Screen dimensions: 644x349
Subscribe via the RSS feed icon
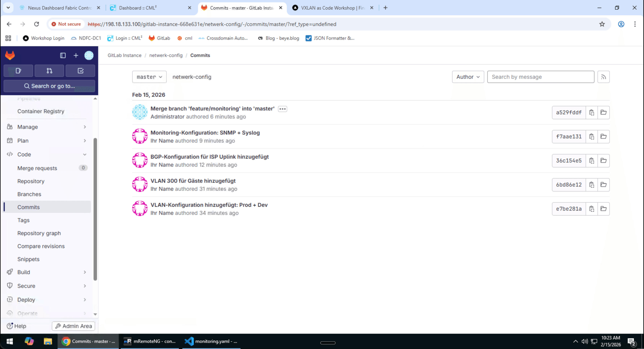[603, 77]
